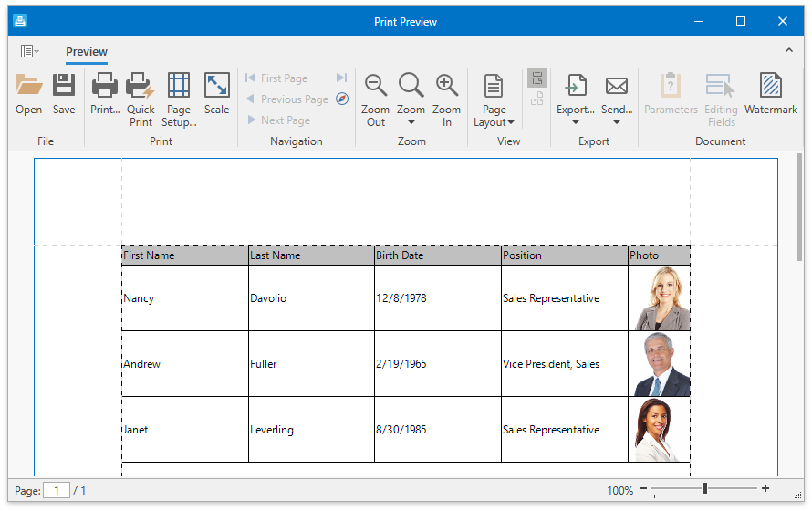Expand the Page Layout dropdown arrow
This screenshot has width=812, height=511.
511,122
